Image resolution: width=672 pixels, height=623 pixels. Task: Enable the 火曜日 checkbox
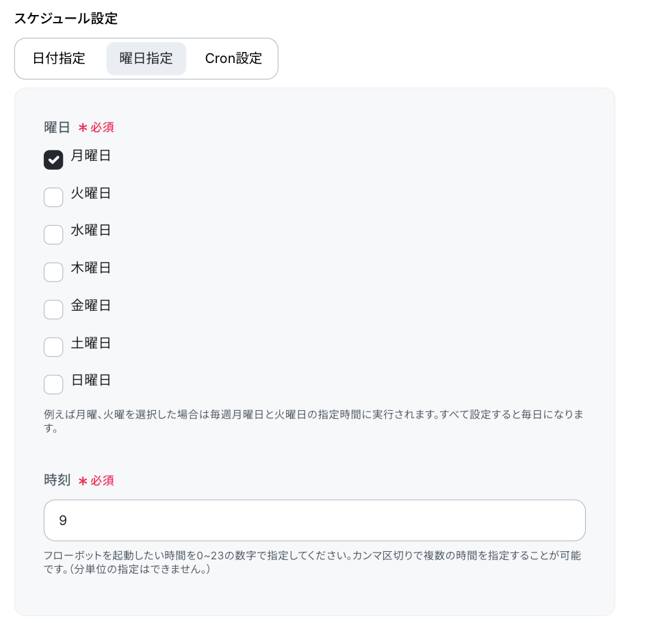tap(53, 197)
